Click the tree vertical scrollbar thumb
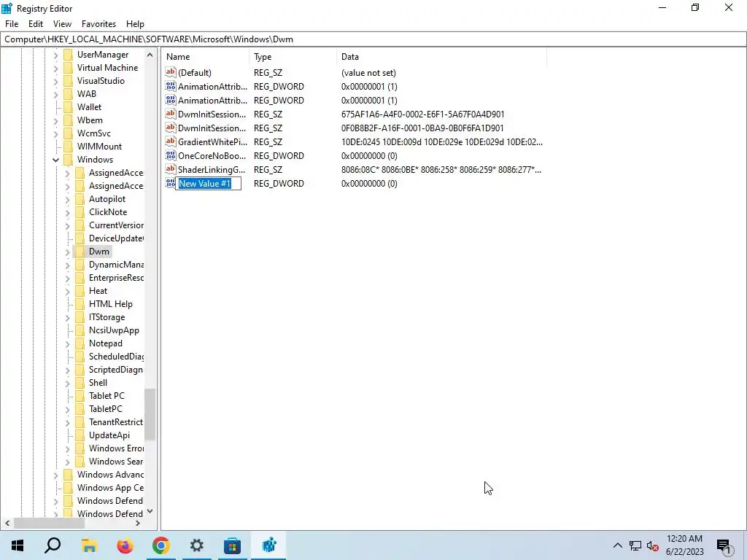Viewport: 747px width, 560px height. (150, 414)
